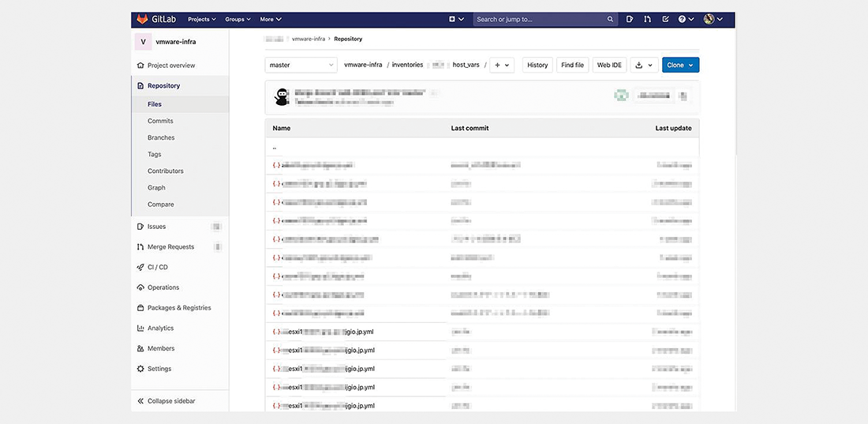Open the Help question mark menu
This screenshot has height=424, width=868.
coord(686,19)
